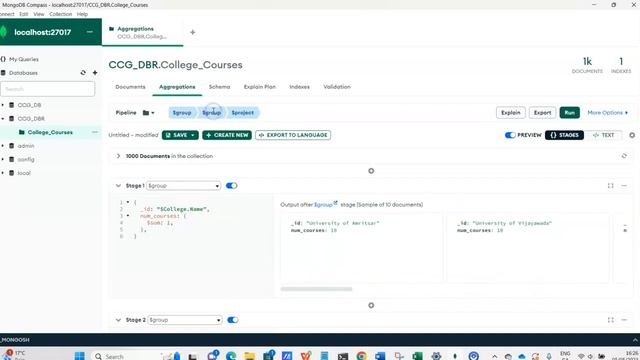Follow the $group documentation link
Viewport: 640px width, 360px height.
point(325,204)
